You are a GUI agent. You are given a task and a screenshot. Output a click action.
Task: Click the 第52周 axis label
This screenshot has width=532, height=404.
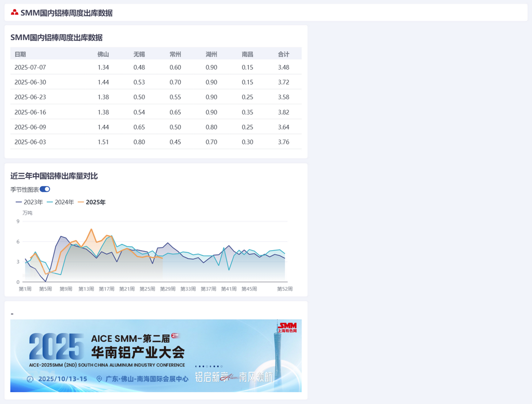coord(285,289)
